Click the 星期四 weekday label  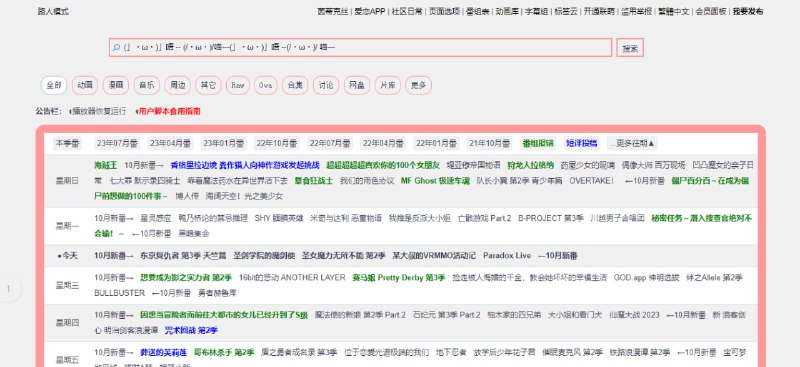(x=67, y=323)
